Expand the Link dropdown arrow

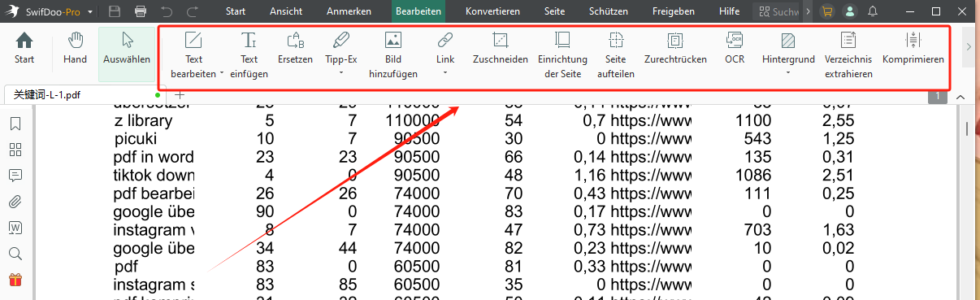pos(445,74)
